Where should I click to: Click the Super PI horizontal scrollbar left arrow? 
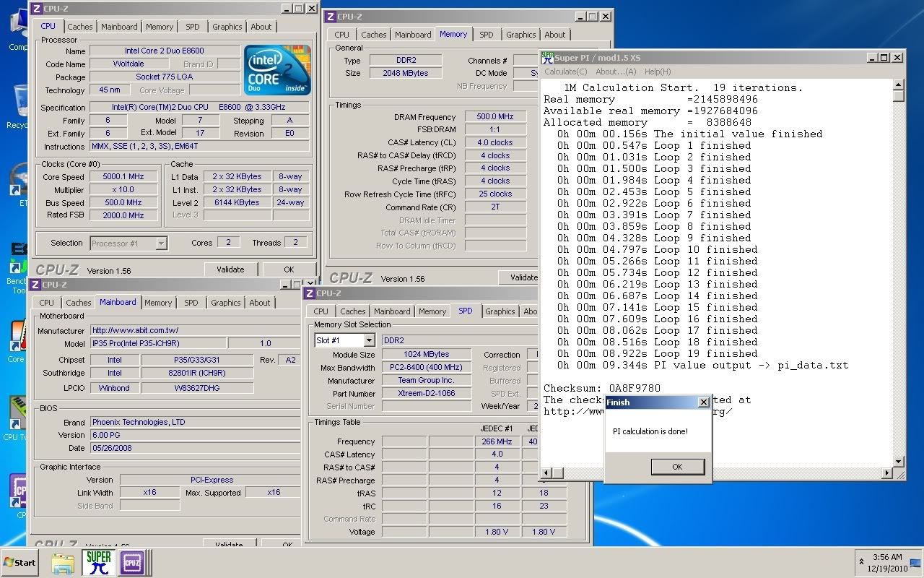click(x=548, y=473)
